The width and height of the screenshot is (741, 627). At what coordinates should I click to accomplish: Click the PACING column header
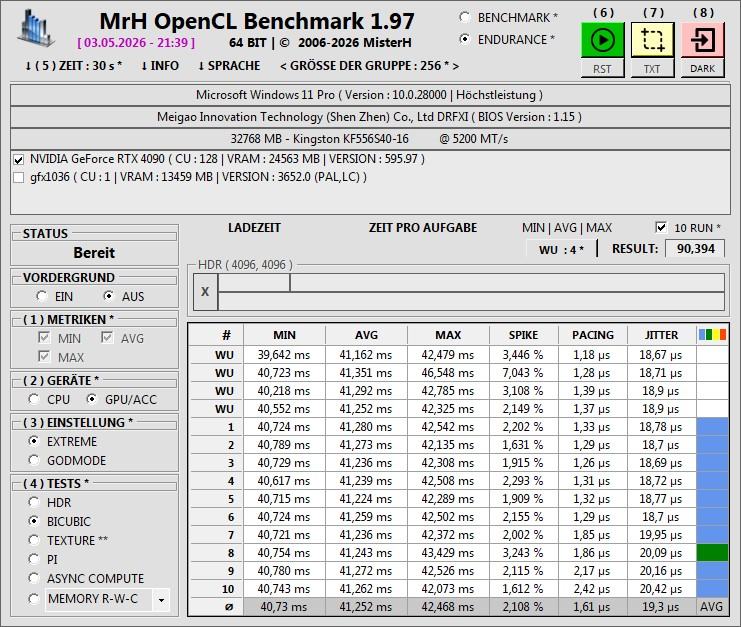[593, 335]
